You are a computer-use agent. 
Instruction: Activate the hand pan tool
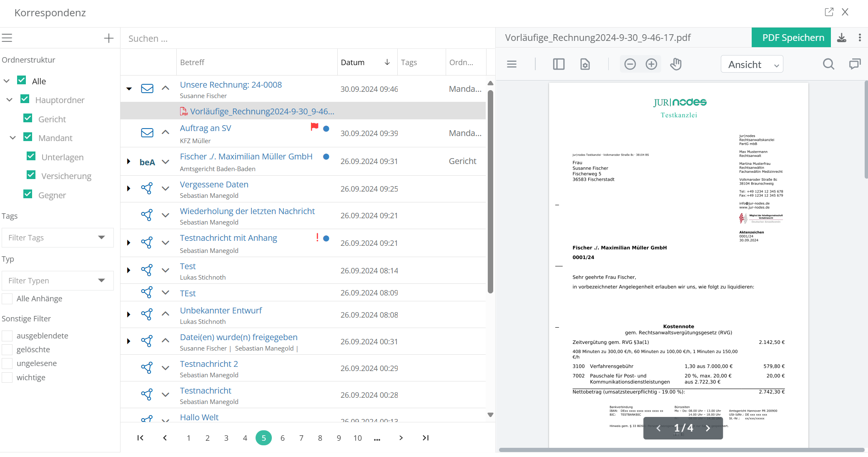(x=676, y=64)
